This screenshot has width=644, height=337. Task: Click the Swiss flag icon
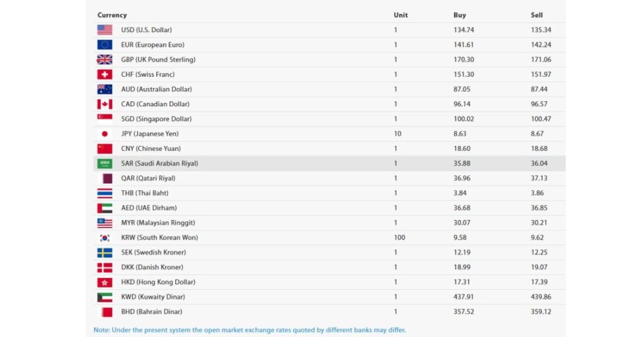[x=105, y=74]
